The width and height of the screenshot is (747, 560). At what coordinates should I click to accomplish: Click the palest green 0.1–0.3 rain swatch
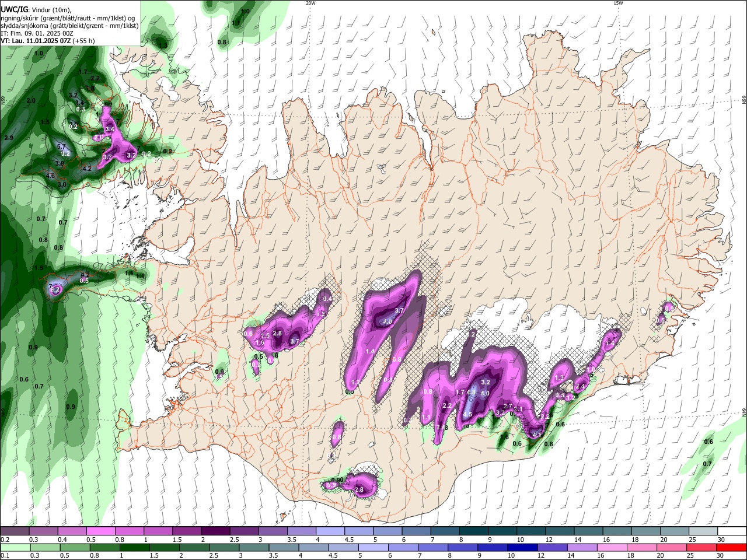[15, 547]
